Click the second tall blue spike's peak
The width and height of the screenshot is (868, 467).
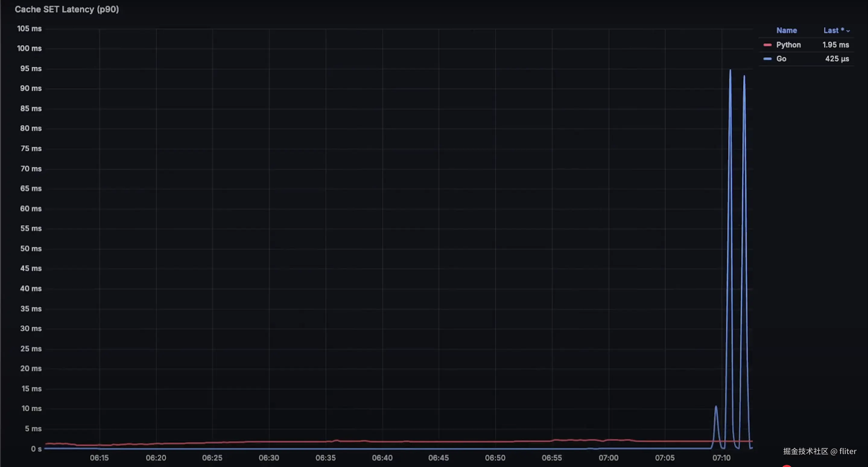click(x=744, y=77)
